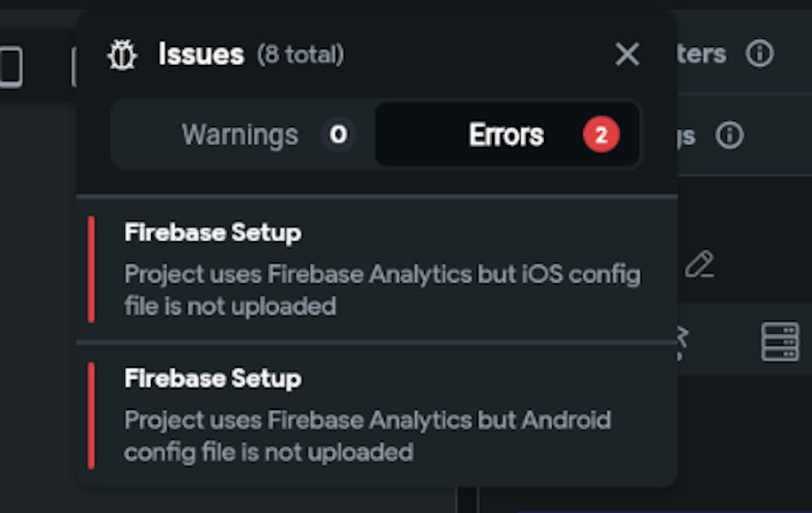
Task: Click the red severity bar of iOS error
Action: [x=91, y=269]
